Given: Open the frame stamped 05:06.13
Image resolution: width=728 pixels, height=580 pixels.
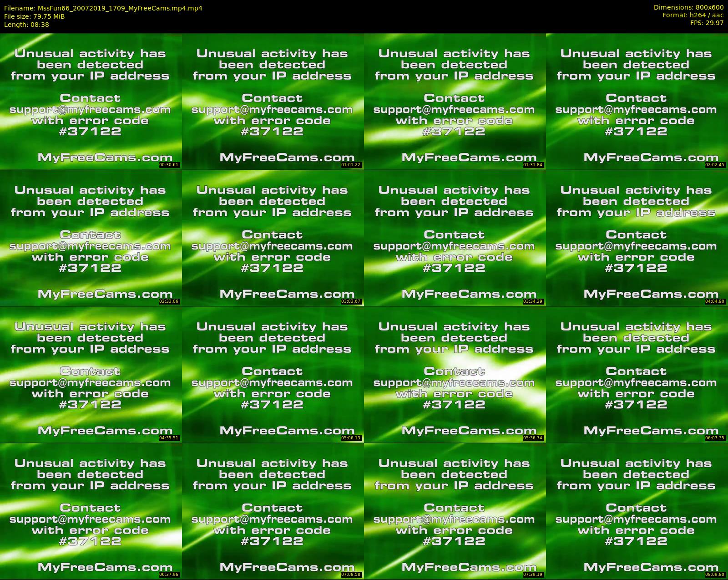Looking at the screenshot, I should click(273, 374).
